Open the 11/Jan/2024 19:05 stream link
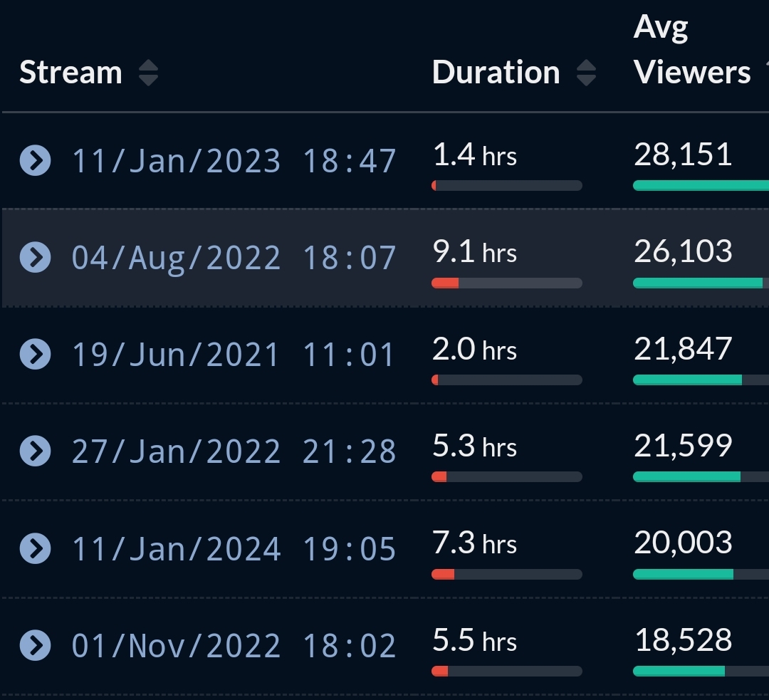Viewport: 769px width, 700px height. tap(234, 549)
